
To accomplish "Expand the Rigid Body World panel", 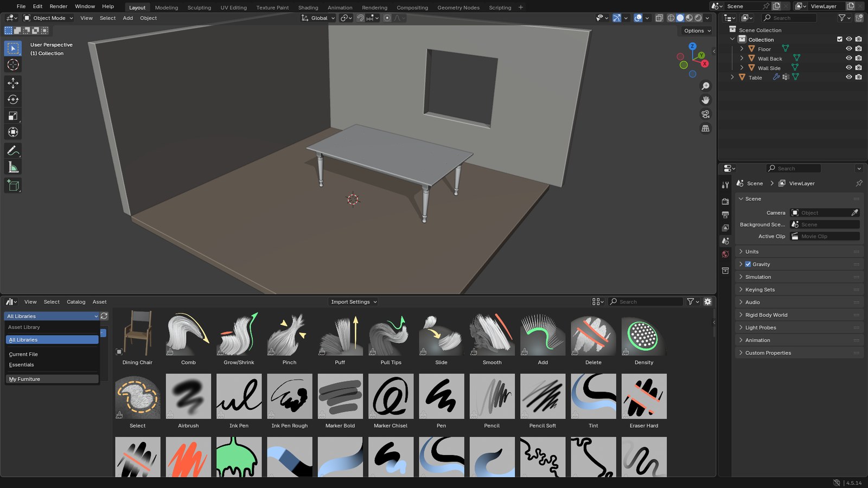I will (799, 315).
